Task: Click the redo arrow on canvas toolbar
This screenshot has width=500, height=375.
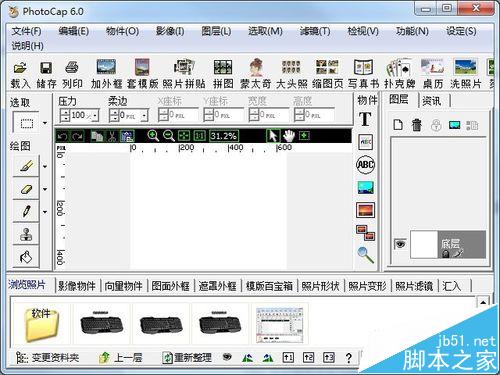Action: coord(78,136)
